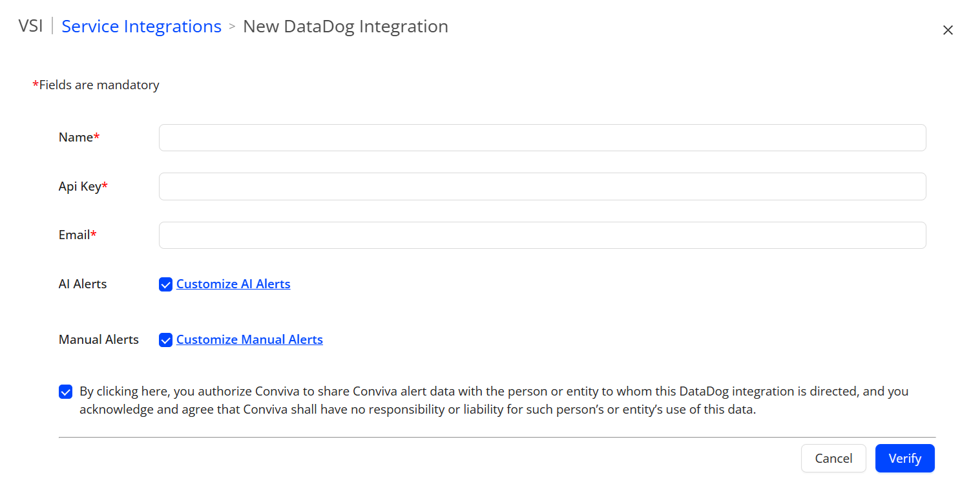Click into the Api Key field
The image size is (980, 477).
pos(542,186)
